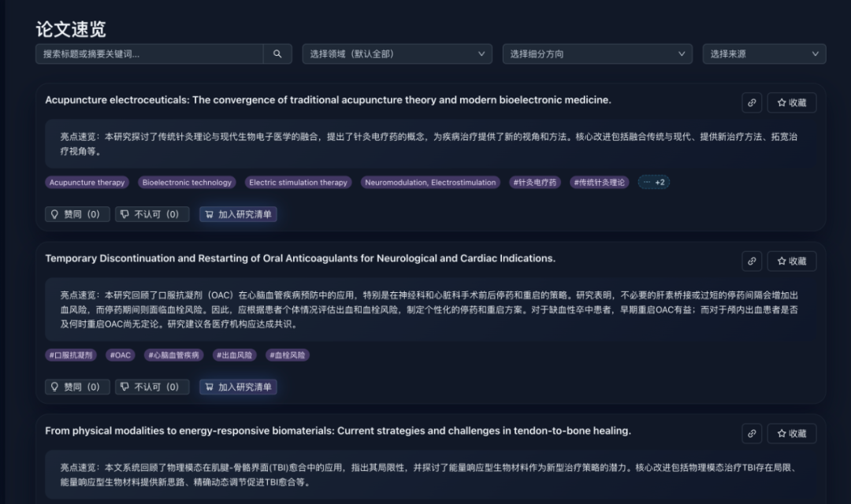
Task: Click the 论文速览 page heading
Action: pyautogui.click(x=71, y=29)
